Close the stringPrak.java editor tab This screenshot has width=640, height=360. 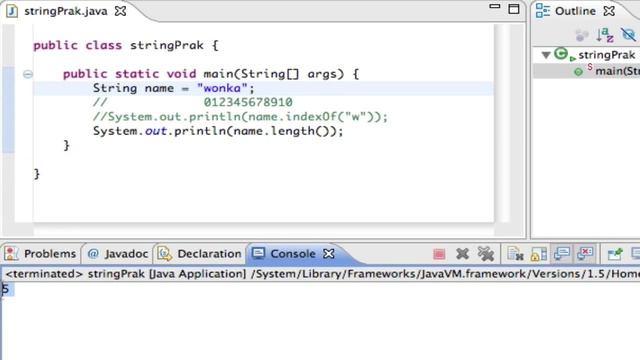(x=120, y=11)
